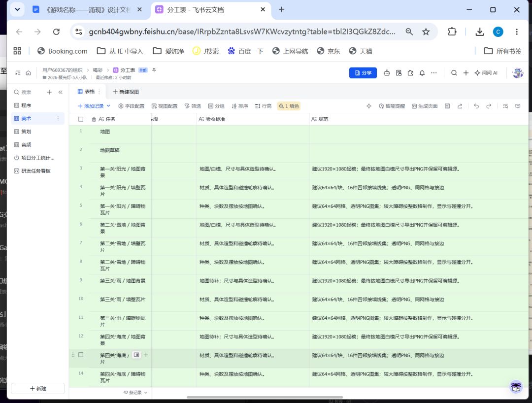Expand the 添加记录 dropdown arrow

[108, 106]
